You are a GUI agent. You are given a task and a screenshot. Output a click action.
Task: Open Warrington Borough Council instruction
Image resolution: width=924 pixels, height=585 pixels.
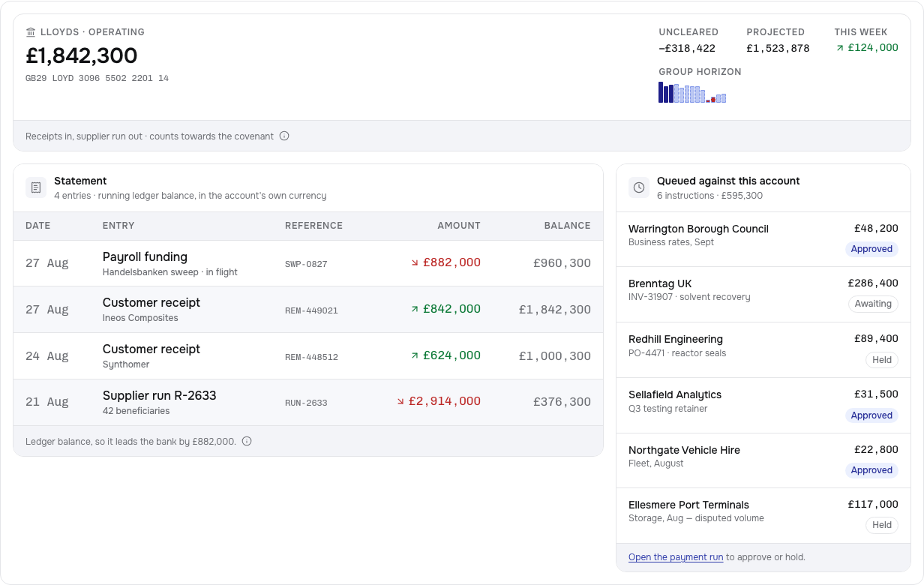tap(763, 239)
